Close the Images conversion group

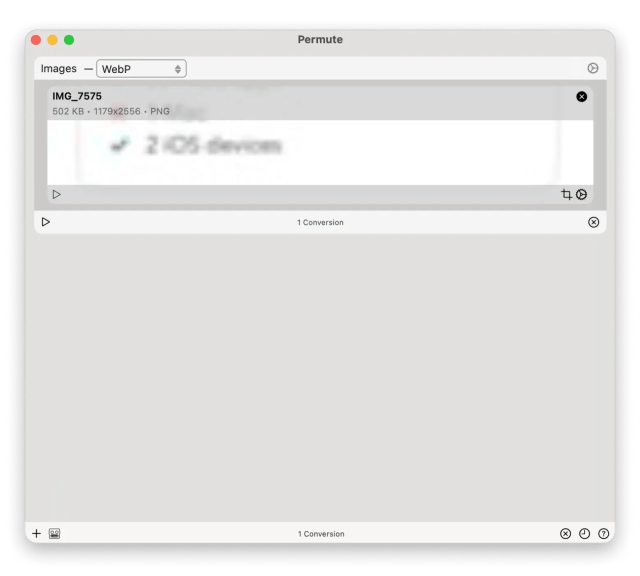point(593,222)
